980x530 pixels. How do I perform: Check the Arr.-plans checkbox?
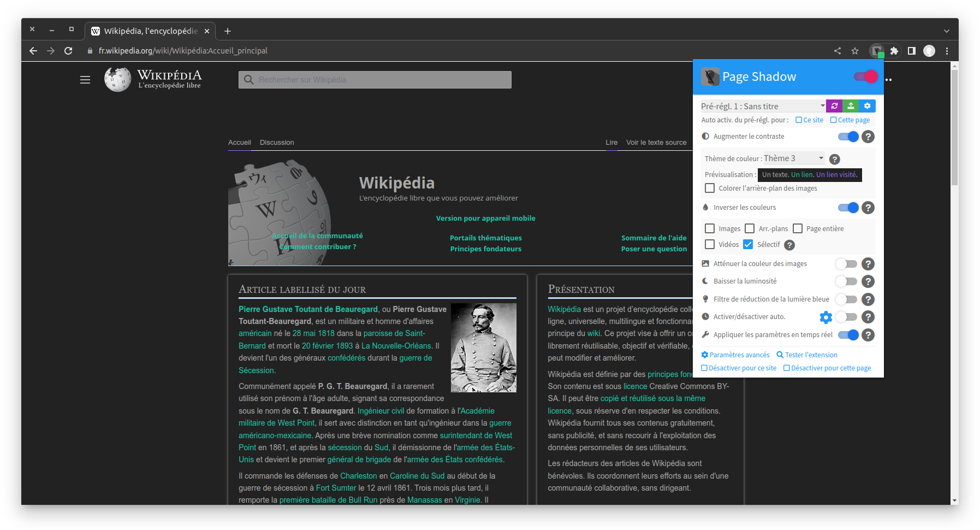(750, 228)
